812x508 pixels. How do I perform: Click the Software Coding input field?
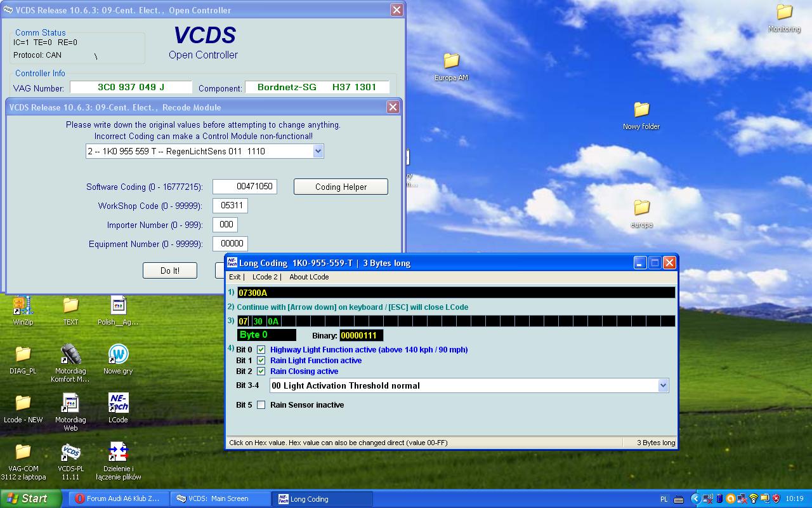[245, 187]
